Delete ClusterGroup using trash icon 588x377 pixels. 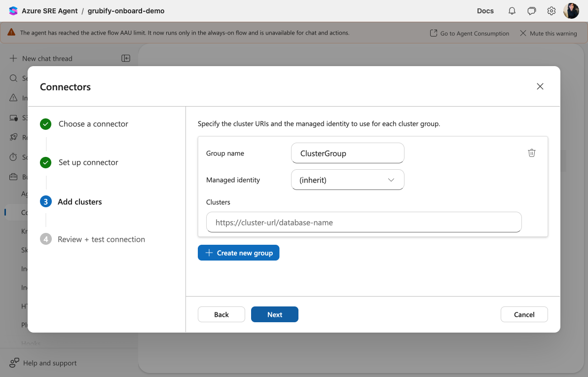[x=531, y=152]
